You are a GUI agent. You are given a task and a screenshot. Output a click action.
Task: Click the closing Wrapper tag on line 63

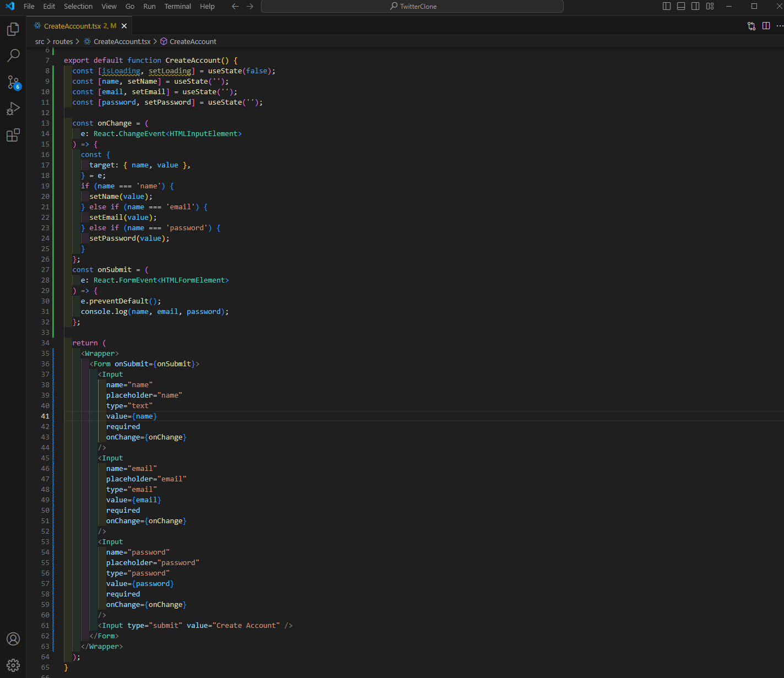[x=102, y=647]
